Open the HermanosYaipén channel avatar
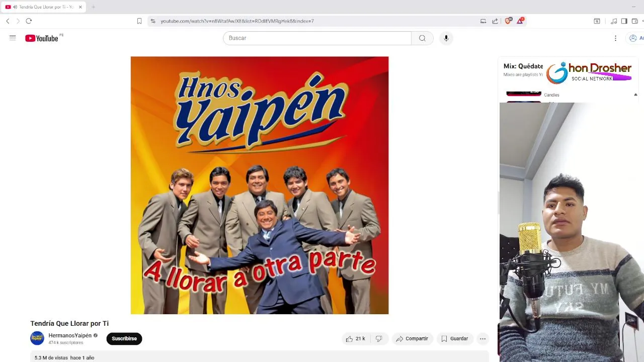The height and width of the screenshot is (362, 644). click(x=37, y=338)
